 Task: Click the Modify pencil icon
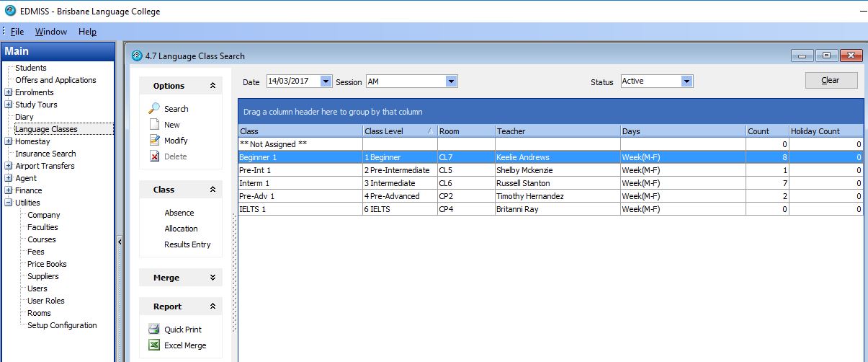pyautogui.click(x=154, y=141)
